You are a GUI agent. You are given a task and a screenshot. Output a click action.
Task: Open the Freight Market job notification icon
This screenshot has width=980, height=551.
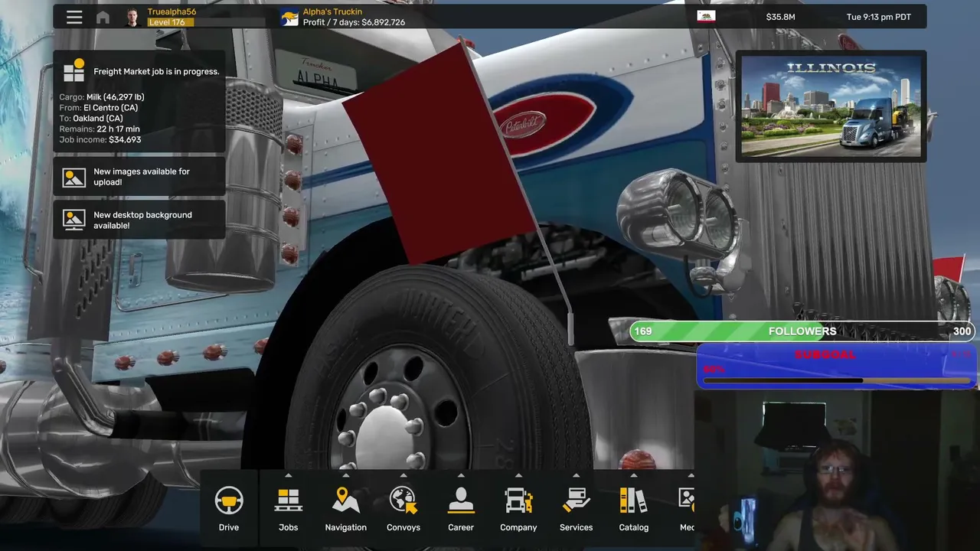[x=73, y=70]
